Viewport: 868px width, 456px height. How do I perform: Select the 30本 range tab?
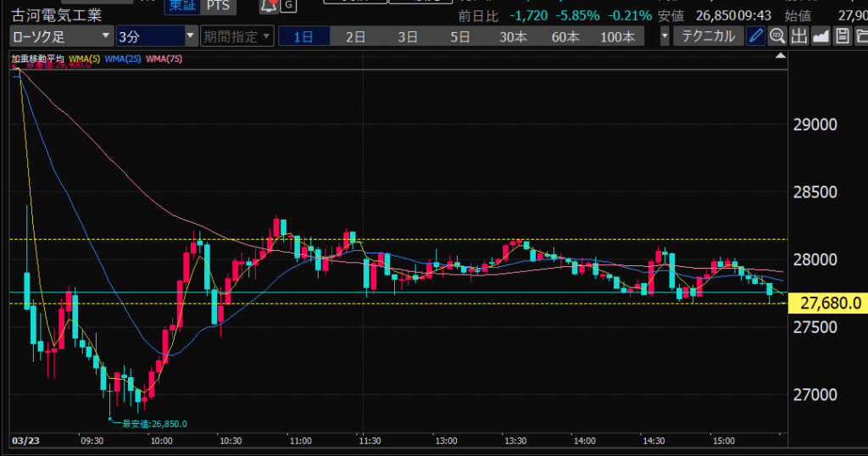513,36
